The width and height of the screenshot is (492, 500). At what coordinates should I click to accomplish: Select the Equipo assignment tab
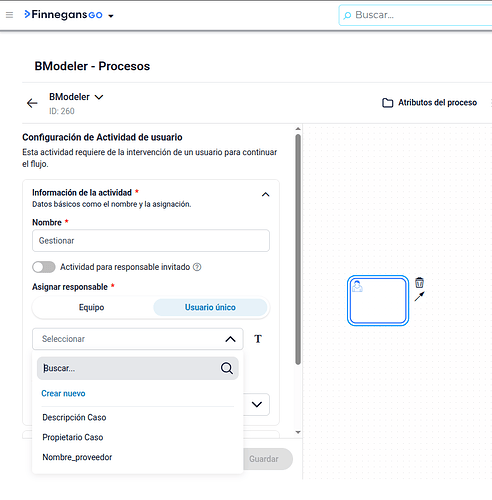click(x=92, y=307)
